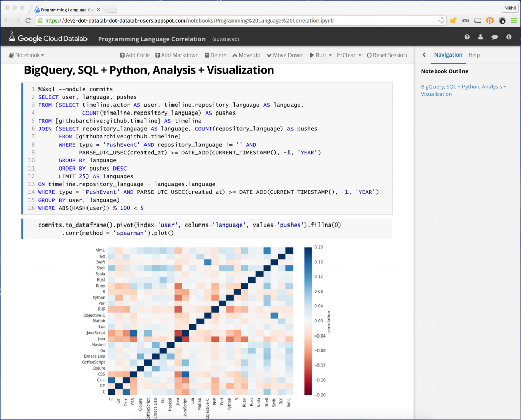Click the Google Cloud Datalab logo
Image resolution: width=521 pixels, height=420 pixels.
(48, 38)
